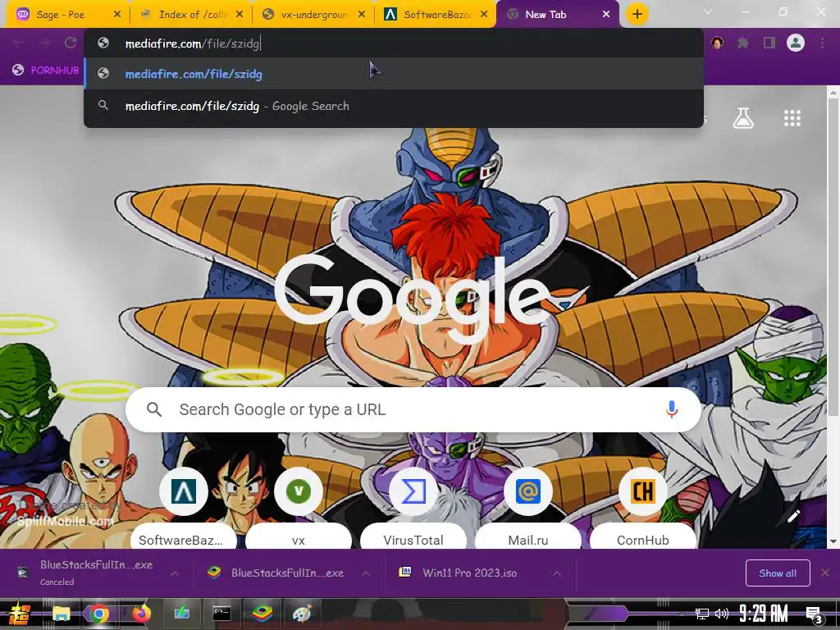Screen dimensions: 840x630
Task: Open the Search Labs flask icon
Action: (x=743, y=118)
